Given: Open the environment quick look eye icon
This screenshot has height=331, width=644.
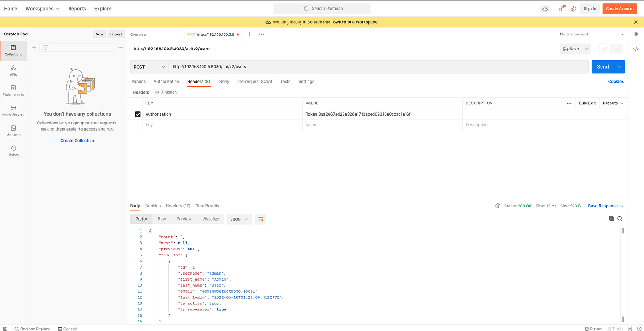Looking at the screenshot, I should (x=636, y=34).
